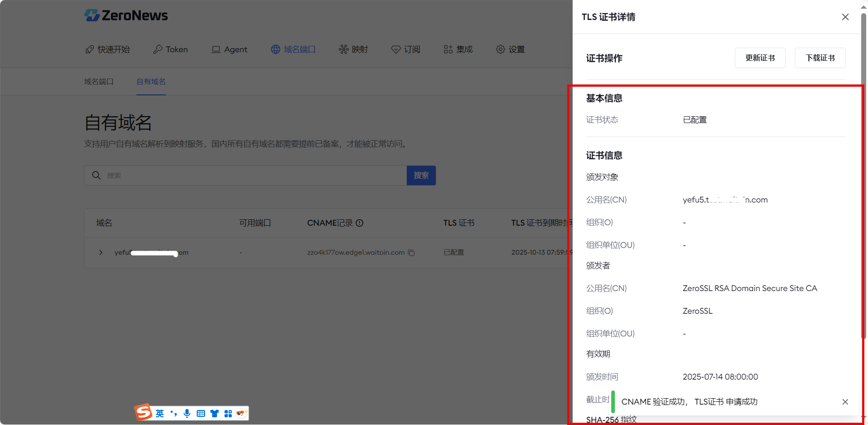Toggle Sogou punctuation mode
Screen dimensions: 868x425
[x=173, y=413]
